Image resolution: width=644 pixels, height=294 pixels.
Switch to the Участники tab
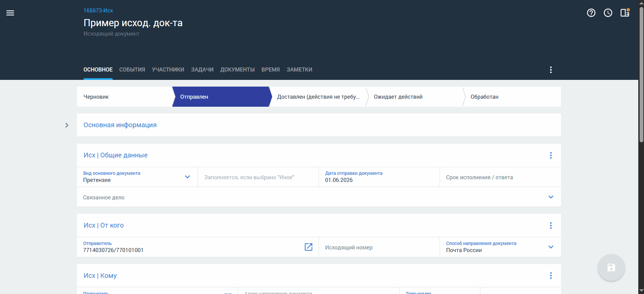click(168, 70)
